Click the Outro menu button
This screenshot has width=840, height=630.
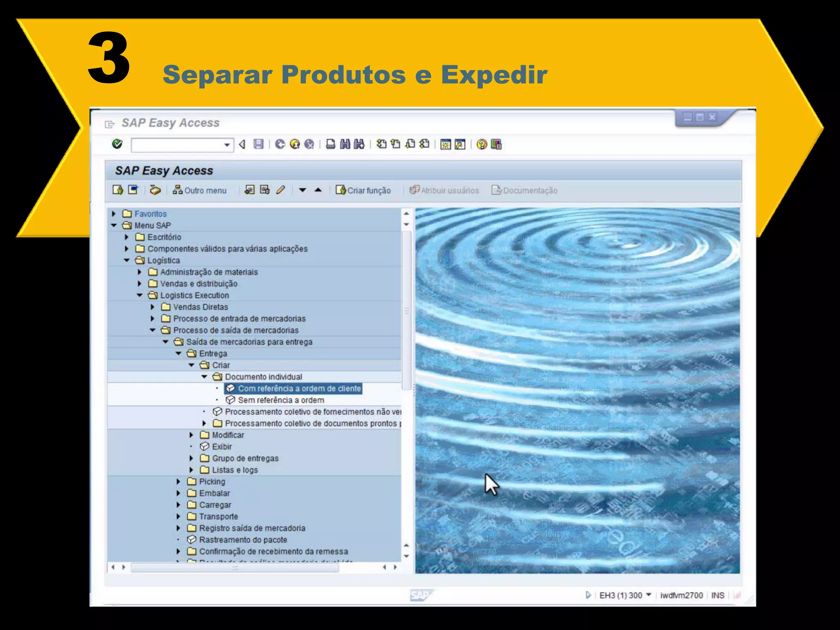200,190
